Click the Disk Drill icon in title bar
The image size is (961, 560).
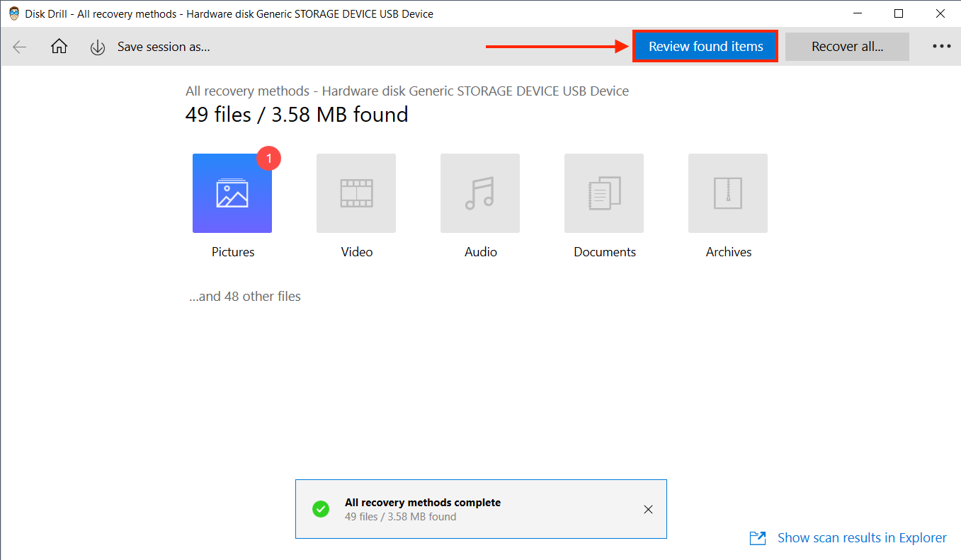pyautogui.click(x=13, y=13)
